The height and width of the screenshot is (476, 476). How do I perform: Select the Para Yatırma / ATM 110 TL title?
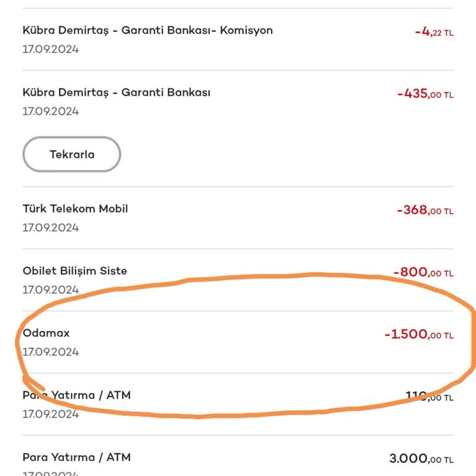pos(77,395)
